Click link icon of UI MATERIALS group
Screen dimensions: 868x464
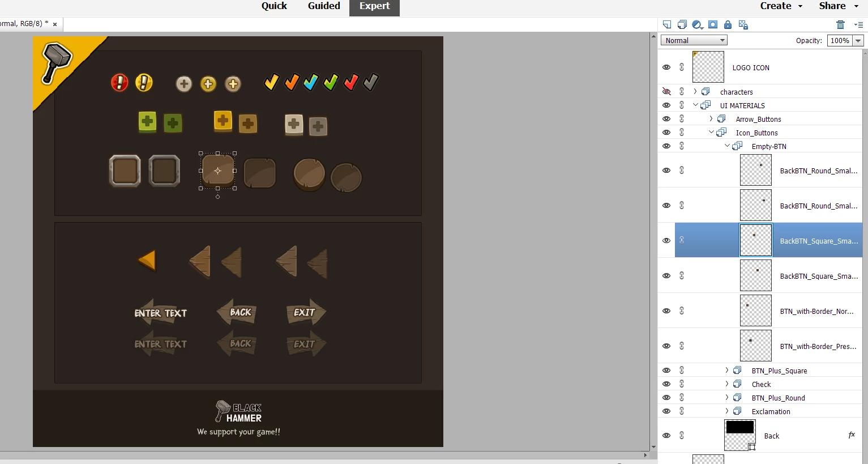[x=682, y=105]
